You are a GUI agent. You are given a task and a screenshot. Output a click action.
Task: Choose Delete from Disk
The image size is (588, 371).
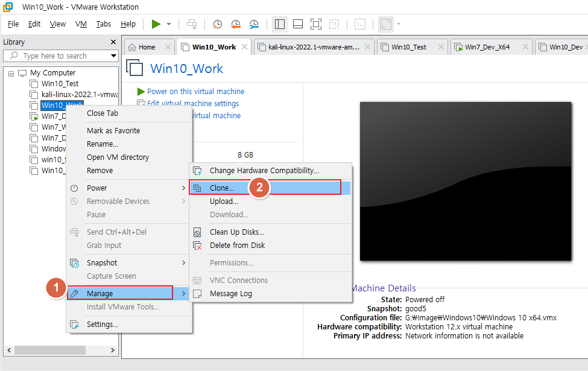270,246
